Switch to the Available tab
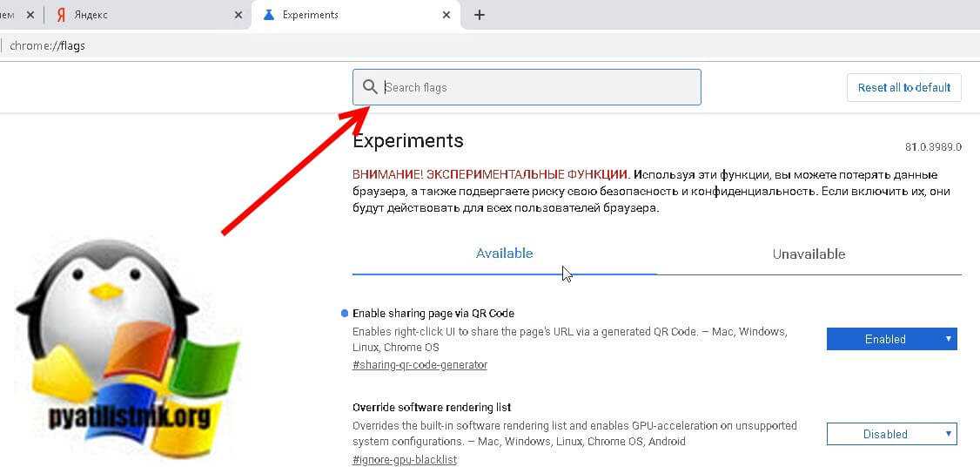Image resolution: width=980 pixels, height=467 pixels. (504, 254)
